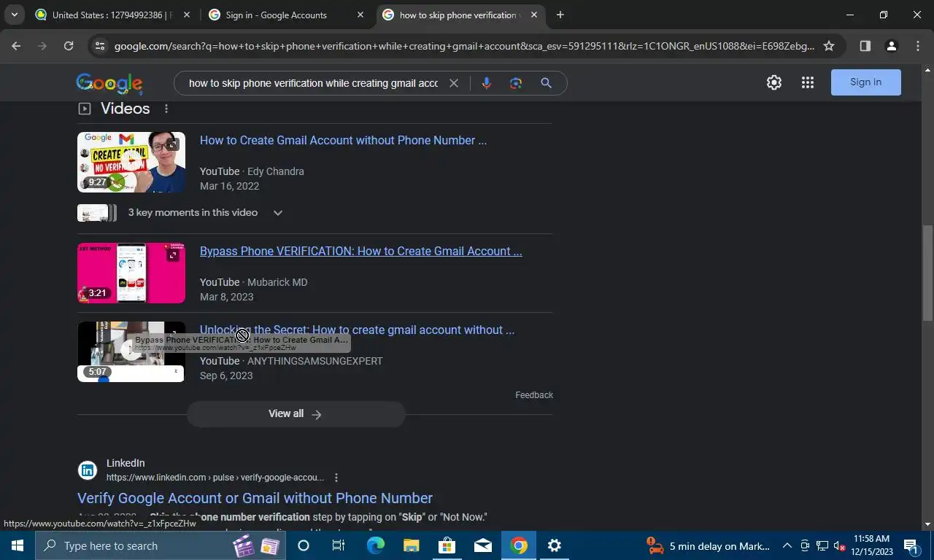
Task: Select the 'how to skip phone verification' tab
Action: pyautogui.click(x=458, y=15)
